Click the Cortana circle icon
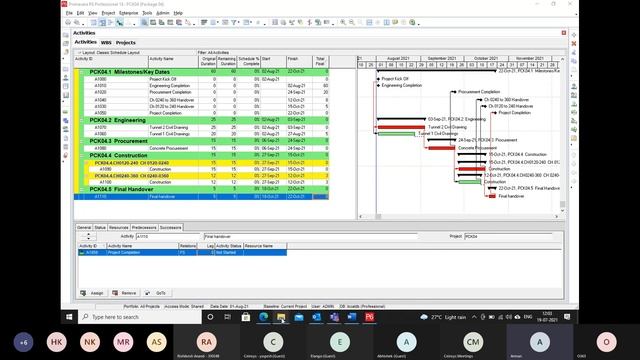Image resolution: width=640 pixels, height=360 pixels. click(210, 317)
